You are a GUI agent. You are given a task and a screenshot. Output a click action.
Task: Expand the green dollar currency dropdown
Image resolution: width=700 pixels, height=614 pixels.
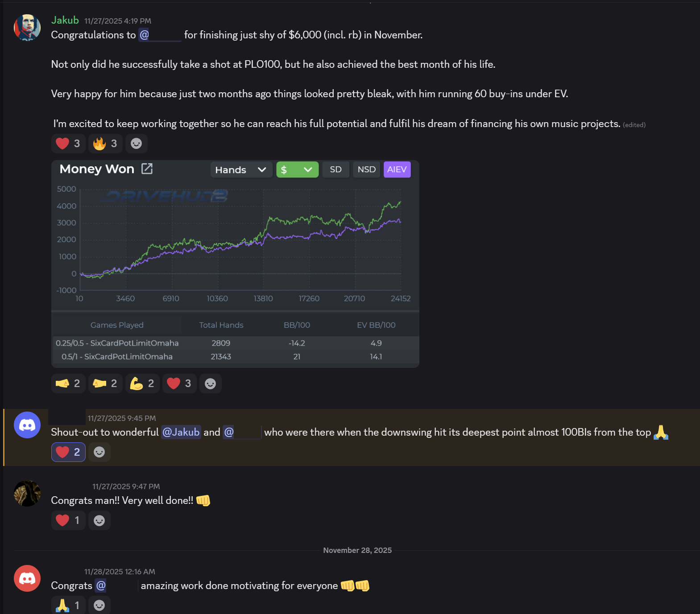(297, 170)
